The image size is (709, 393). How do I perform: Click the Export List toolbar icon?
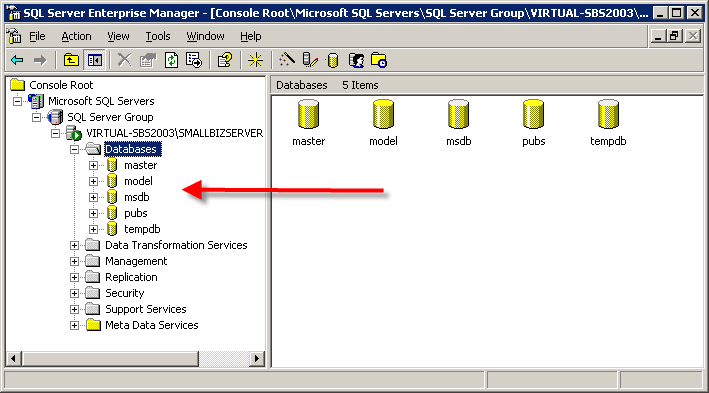[x=194, y=60]
